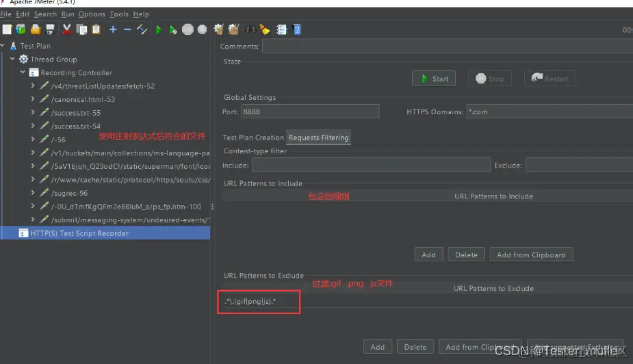Open Help with the question mark icon
The image size is (633, 364).
pos(297,29)
